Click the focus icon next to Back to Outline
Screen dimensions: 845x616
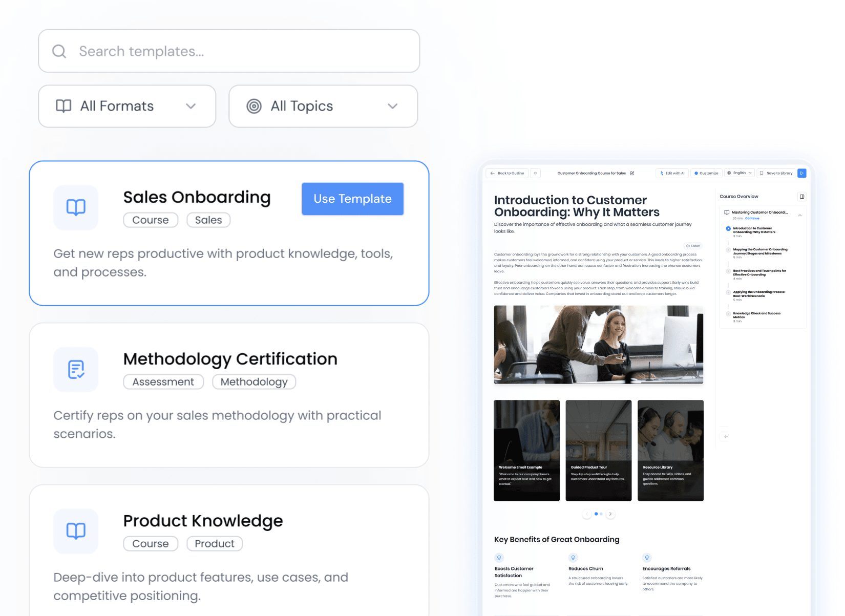tap(535, 173)
